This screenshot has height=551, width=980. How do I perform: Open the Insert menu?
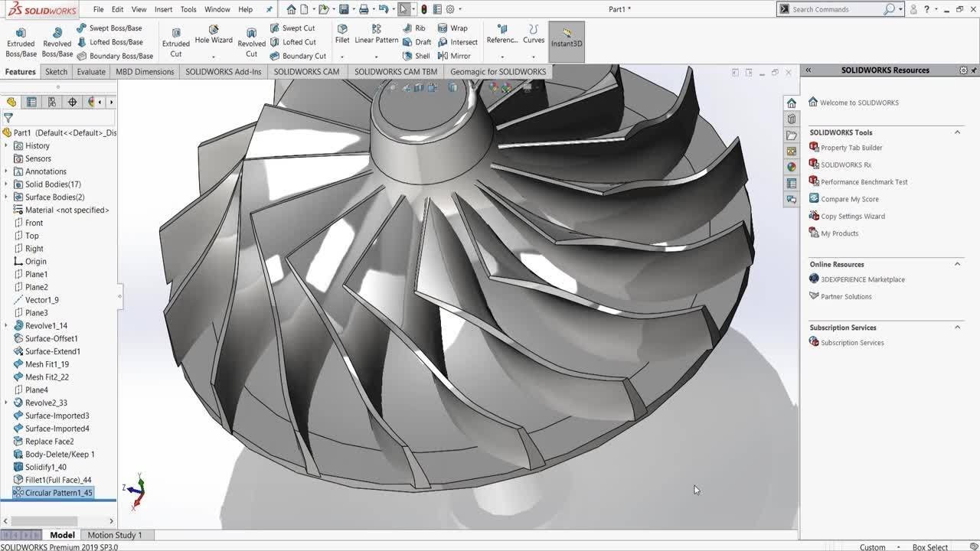[x=163, y=9]
